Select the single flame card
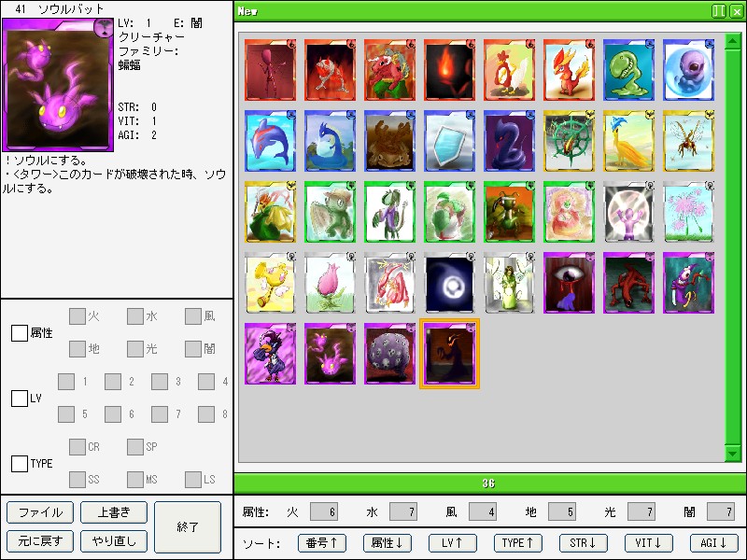This screenshot has width=747, height=560. point(449,70)
